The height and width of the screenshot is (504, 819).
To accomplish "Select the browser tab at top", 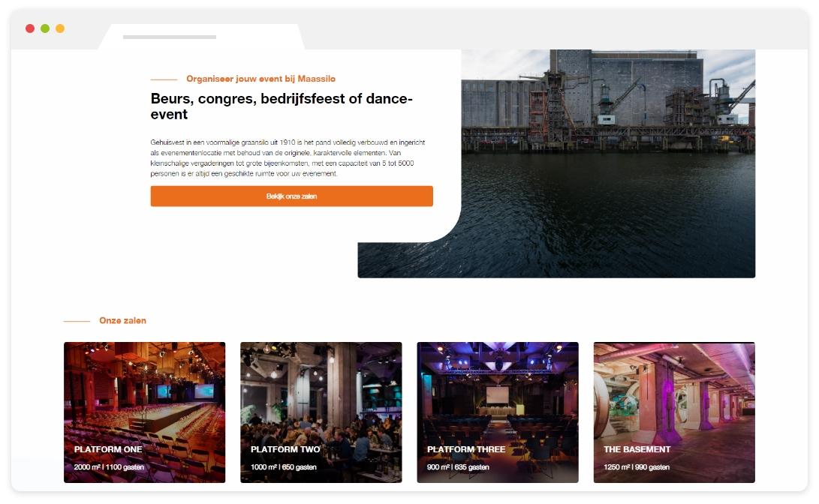I will coord(201,37).
